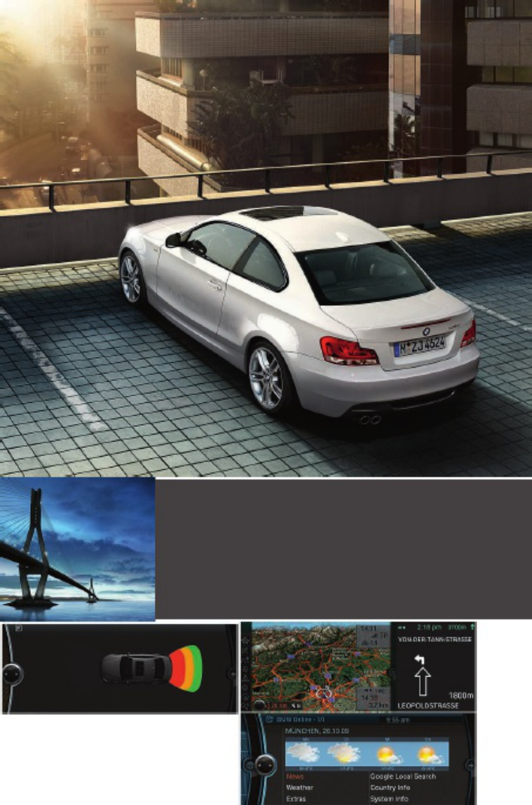Select News in the BMW Online menu
Viewport: 532px width, 805px height.
[295, 776]
